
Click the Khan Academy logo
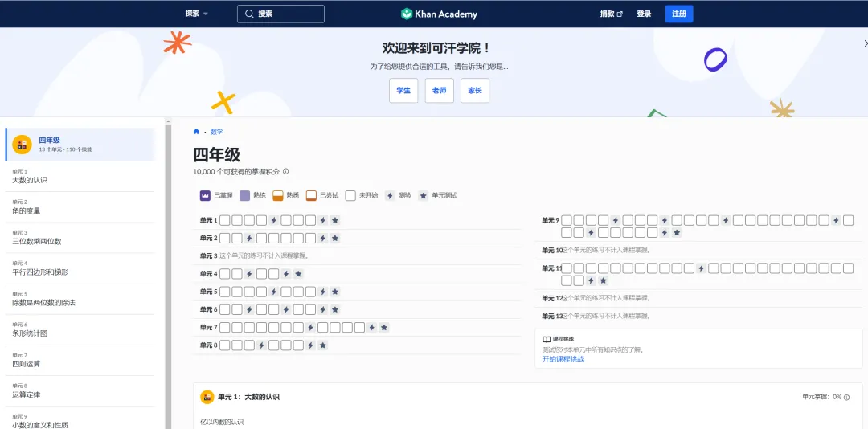point(439,14)
